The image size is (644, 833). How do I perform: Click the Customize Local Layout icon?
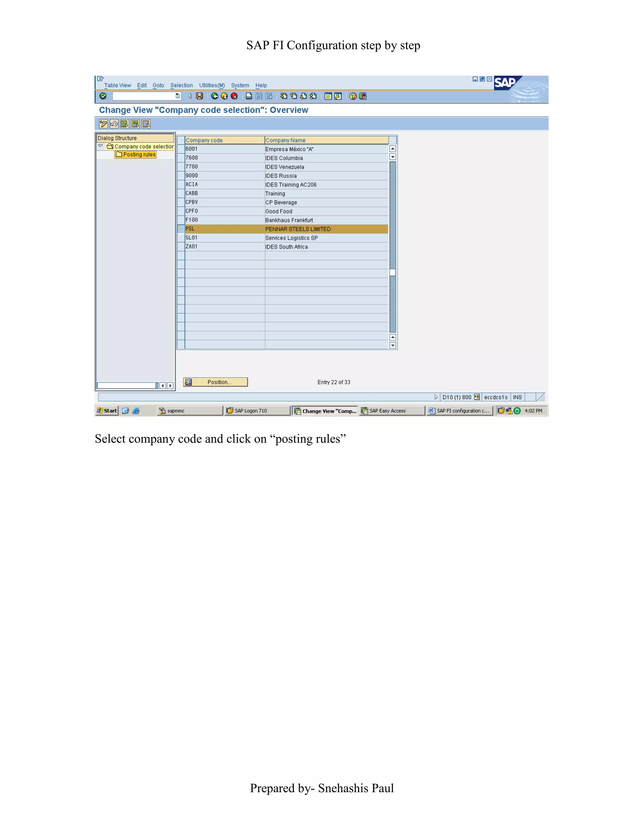pos(363,96)
